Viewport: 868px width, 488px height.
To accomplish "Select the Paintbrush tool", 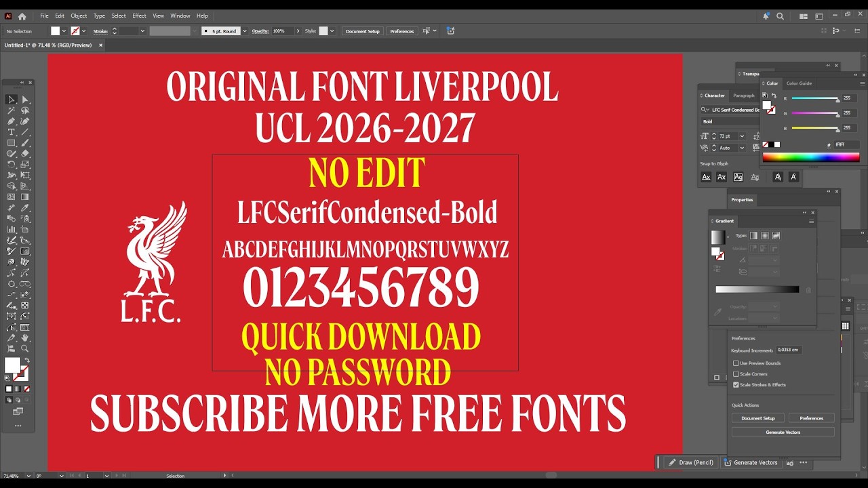I will tap(25, 143).
